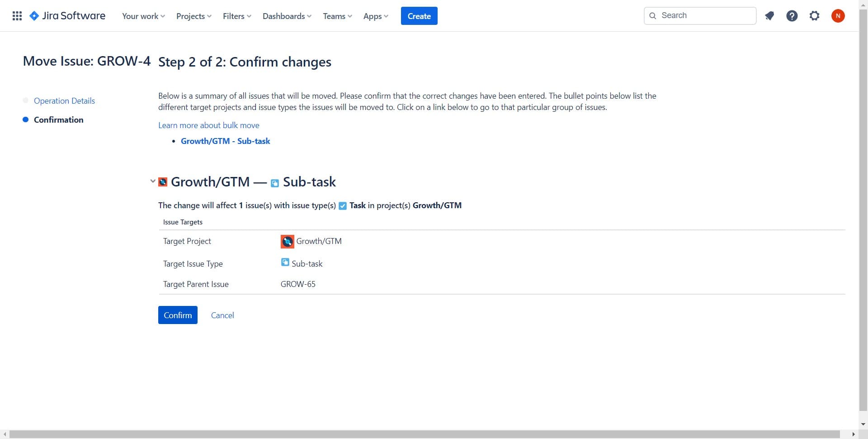Image resolution: width=868 pixels, height=439 pixels.
Task: Open the Dashboards menu
Action: [287, 16]
